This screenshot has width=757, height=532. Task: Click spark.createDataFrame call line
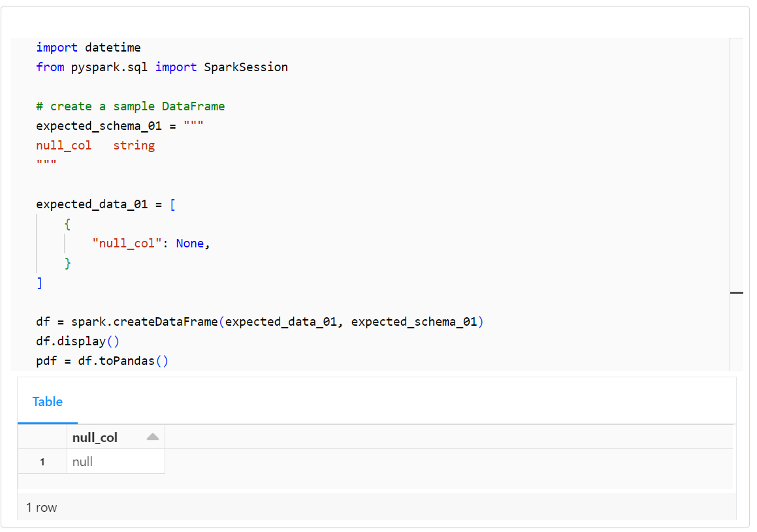(260, 322)
